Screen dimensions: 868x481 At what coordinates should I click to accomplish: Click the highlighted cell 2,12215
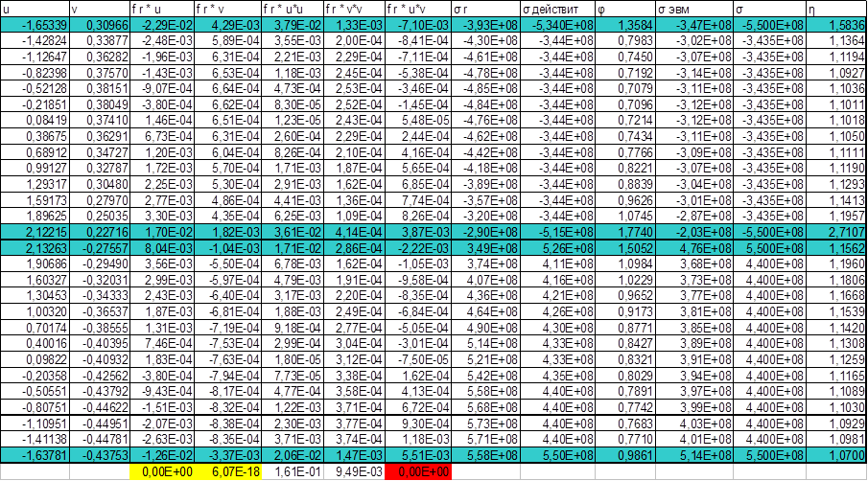tap(35, 232)
